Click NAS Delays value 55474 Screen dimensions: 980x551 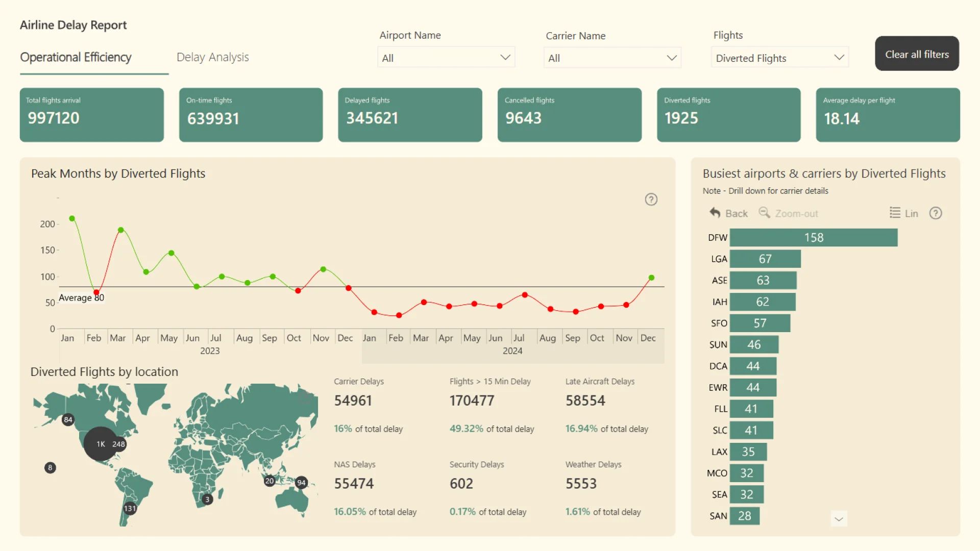coord(354,484)
